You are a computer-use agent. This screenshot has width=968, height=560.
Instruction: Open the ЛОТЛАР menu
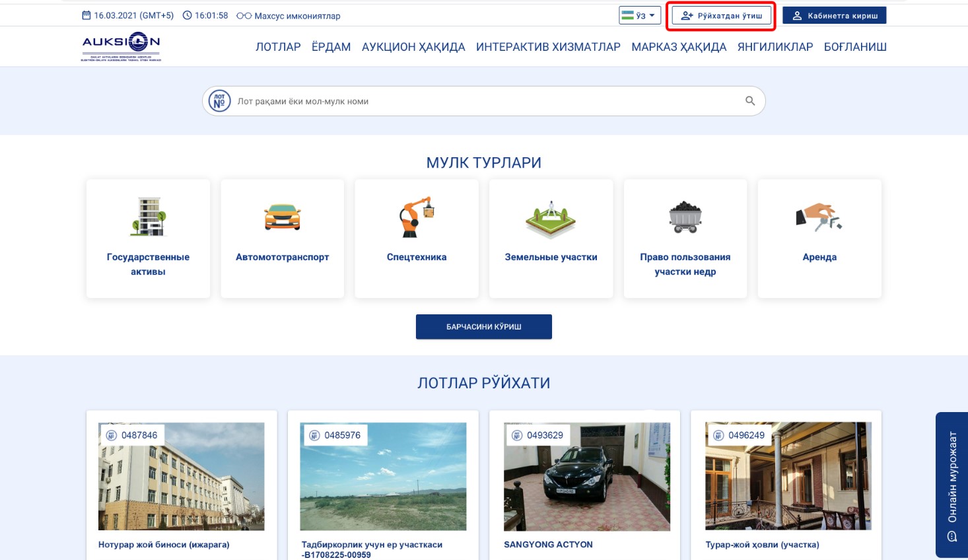[x=278, y=47]
